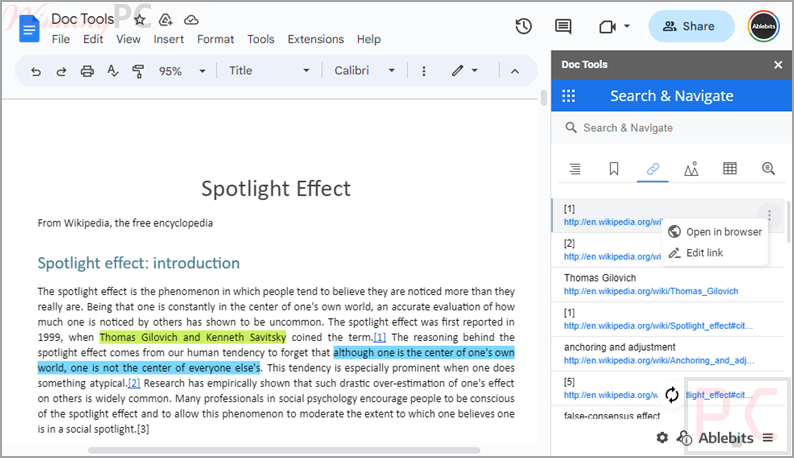Image resolution: width=794 pixels, height=458 pixels.
Task: Select the Spotlight_effect#cit link under second [1]
Action: tap(658, 325)
